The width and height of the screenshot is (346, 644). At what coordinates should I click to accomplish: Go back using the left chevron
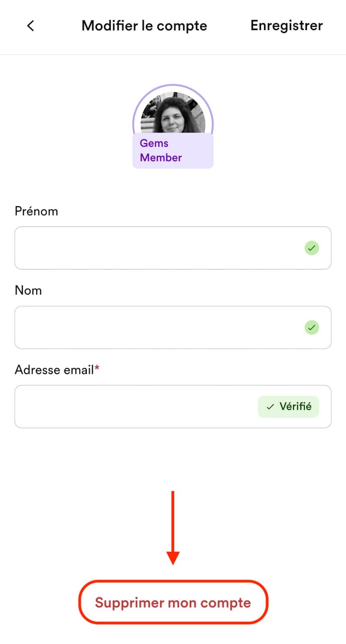tap(31, 26)
